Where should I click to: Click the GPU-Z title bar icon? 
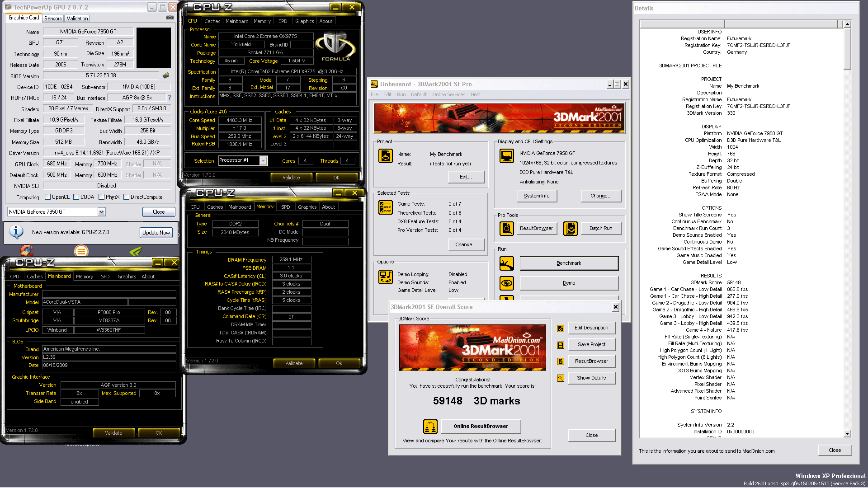[8, 7]
